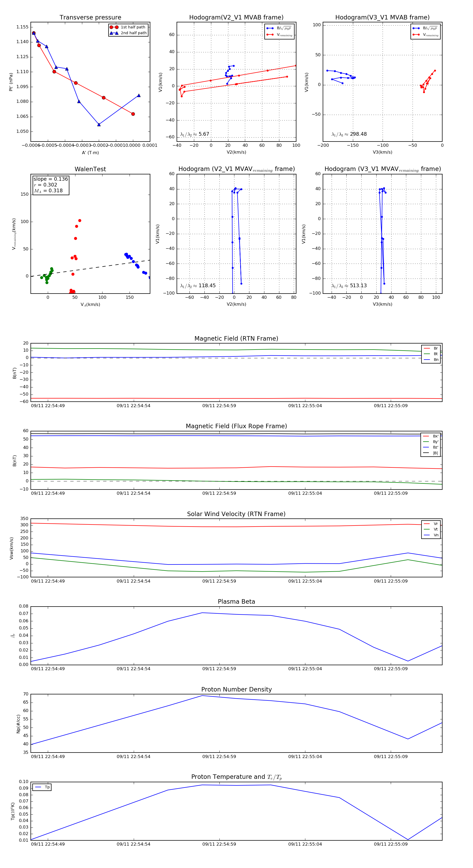Select the 'Tp' legend entry
The height and width of the screenshot is (868, 473).
[42, 788]
